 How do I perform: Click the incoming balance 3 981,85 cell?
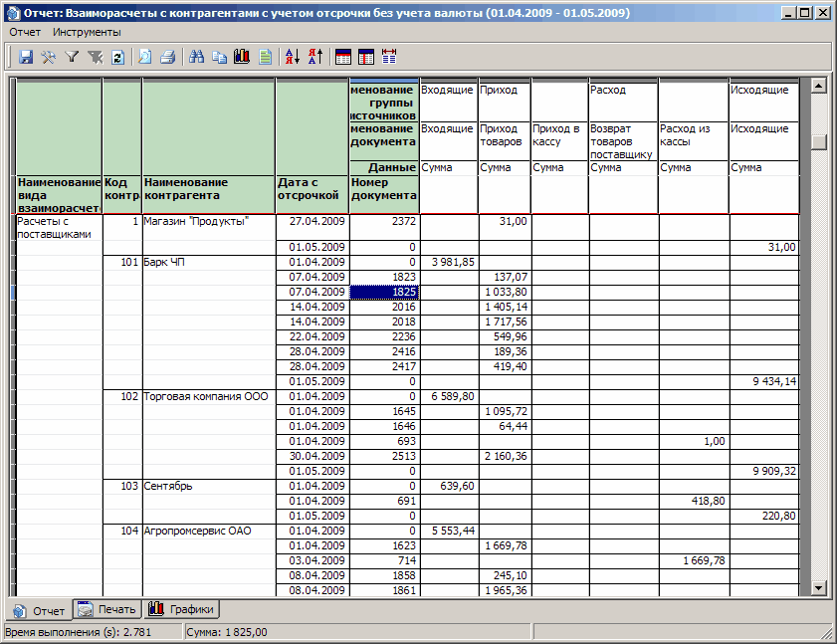[450, 262]
